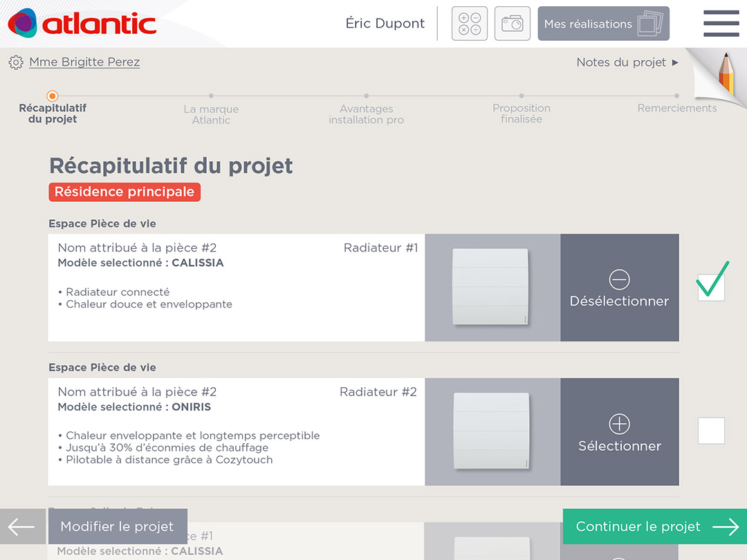Click text Radiateur connecté
Viewport: 747px width, 560px height.
point(118,292)
